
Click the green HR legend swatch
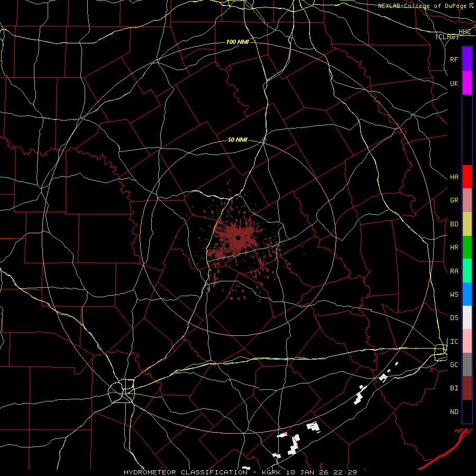coord(467,248)
